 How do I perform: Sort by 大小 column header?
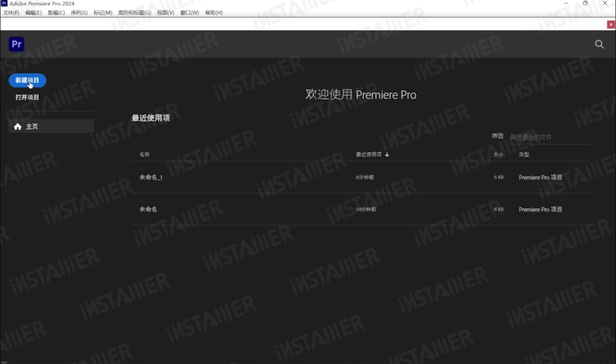point(498,154)
